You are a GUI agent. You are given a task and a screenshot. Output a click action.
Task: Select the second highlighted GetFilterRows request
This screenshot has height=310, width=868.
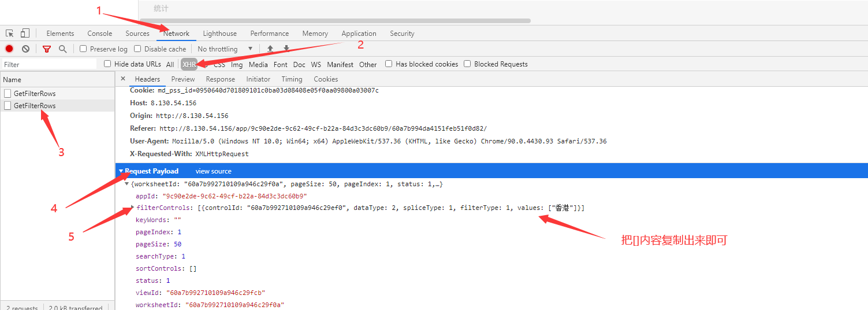tap(57, 105)
